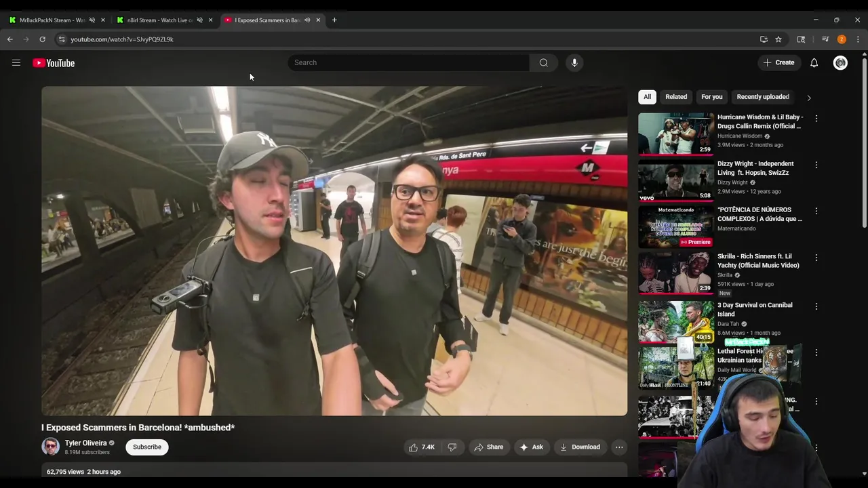Screen dimensions: 868x488
Task: Click the YouTube search input field
Action: (x=409, y=62)
